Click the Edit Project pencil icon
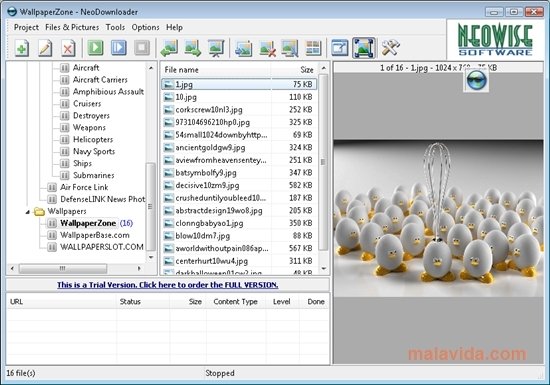Image resolution: width=550 pixels, height=385 pixels. pyautogui.click(x=45, y=48)
